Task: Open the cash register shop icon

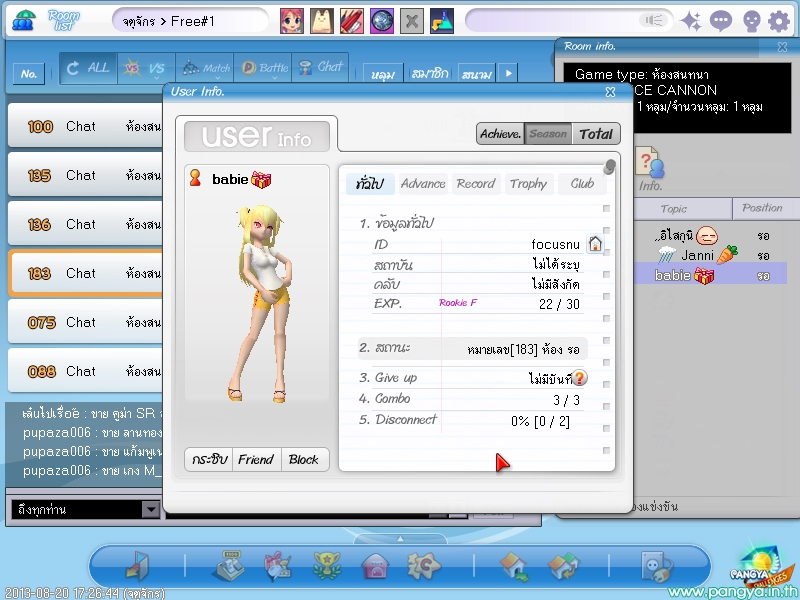Action: click(228, 565)
